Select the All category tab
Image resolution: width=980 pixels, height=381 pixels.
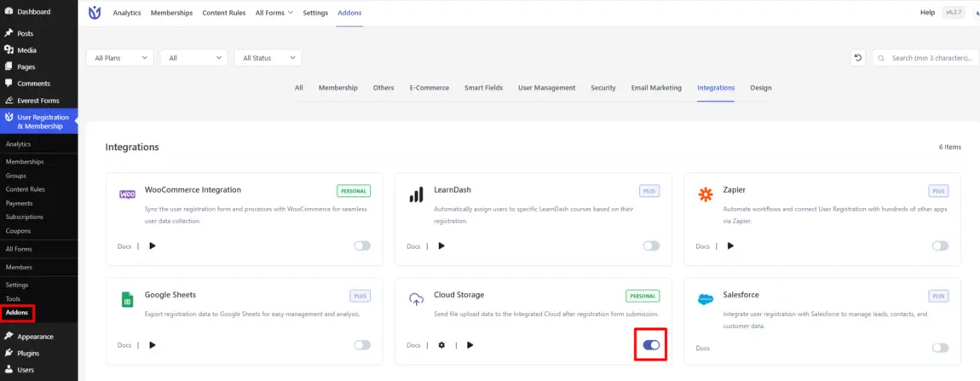pos(299,88)
